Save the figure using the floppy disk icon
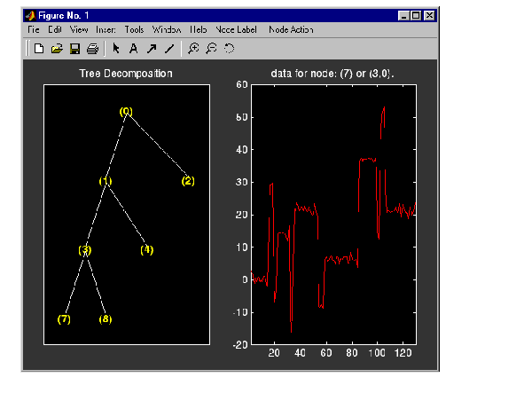 74,49
